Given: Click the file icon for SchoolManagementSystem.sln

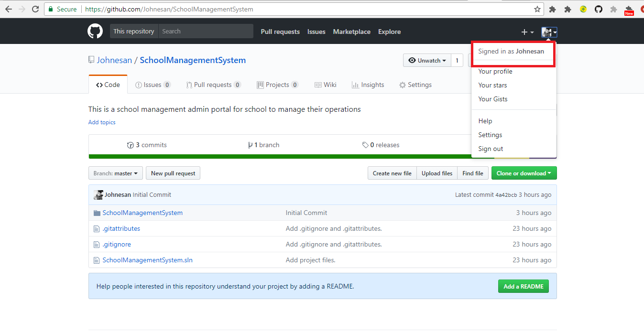Looking at the screenshot, I should pos(97,260).
